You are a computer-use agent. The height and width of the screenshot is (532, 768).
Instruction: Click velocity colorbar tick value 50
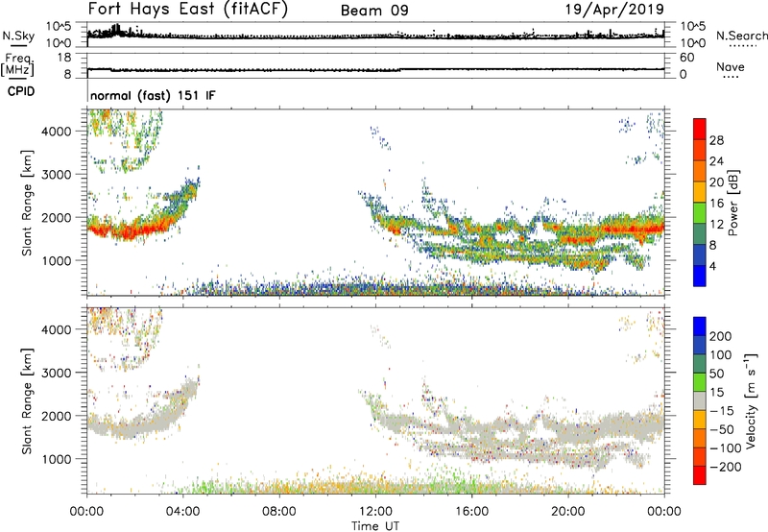(716, 374)
